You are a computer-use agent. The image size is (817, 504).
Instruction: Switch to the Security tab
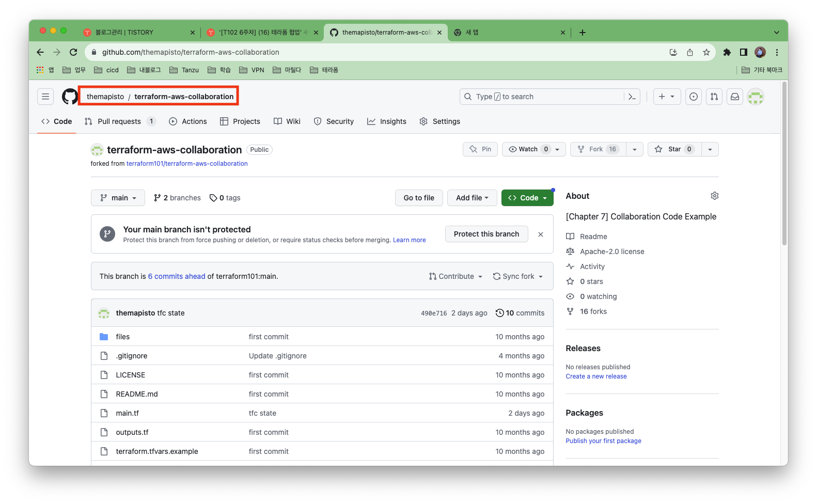coord(334,121)
